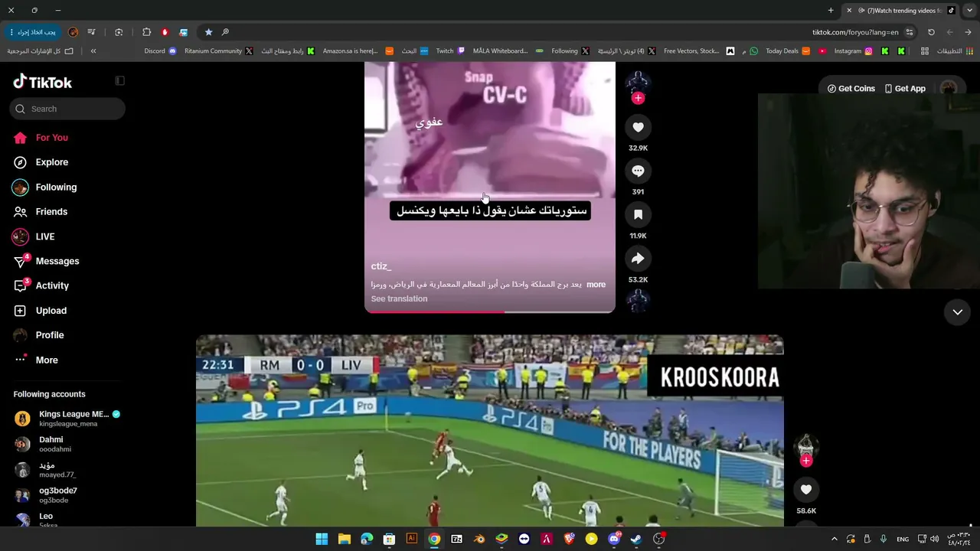
Task: Focus the TikTok Search field
Action: click(67, 109)
